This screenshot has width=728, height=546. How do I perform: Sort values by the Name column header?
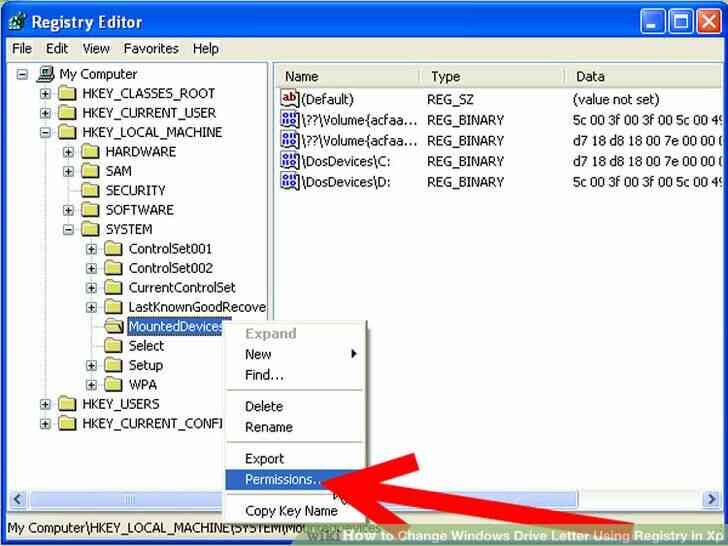[x=348, y=76]
